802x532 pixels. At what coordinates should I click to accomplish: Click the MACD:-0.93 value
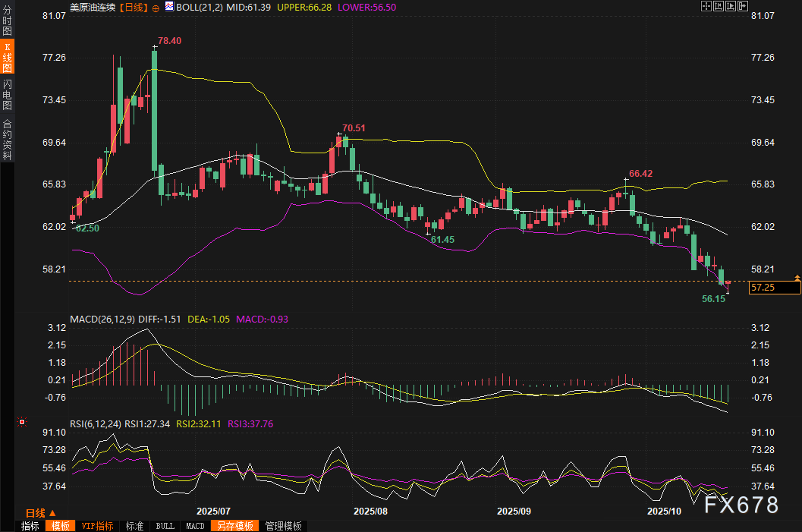pos(262,320)
